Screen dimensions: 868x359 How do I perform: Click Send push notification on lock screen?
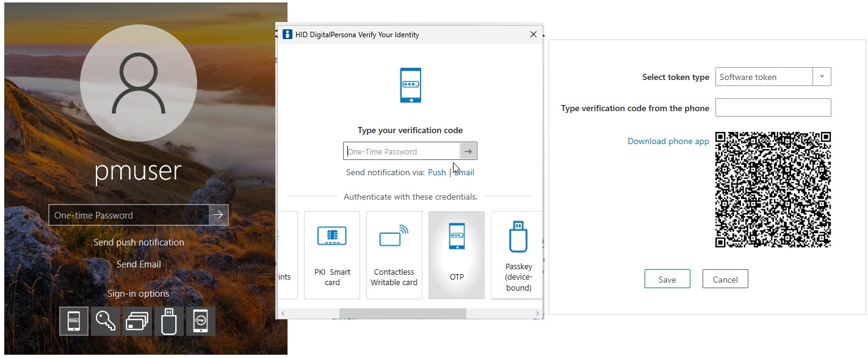[x=139, y=242]
